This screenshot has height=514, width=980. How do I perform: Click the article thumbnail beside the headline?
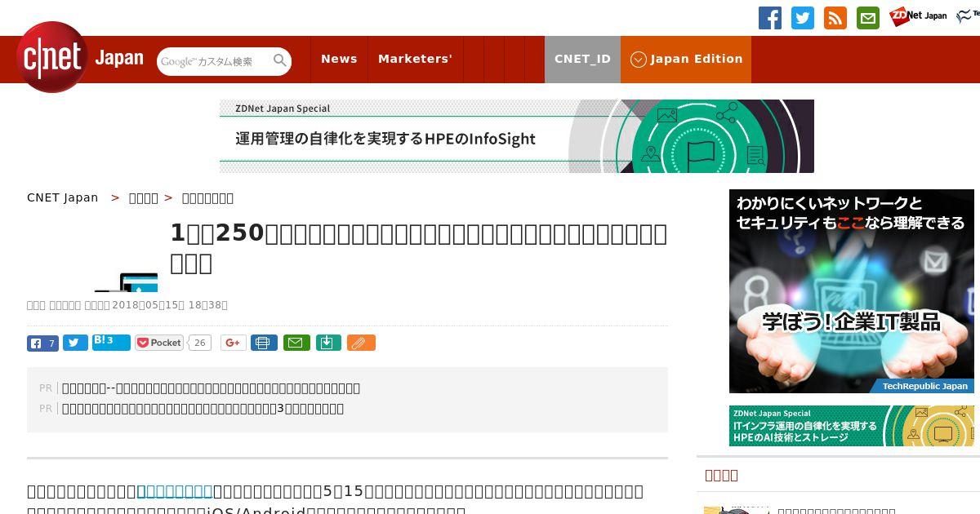tap(126, 282)
